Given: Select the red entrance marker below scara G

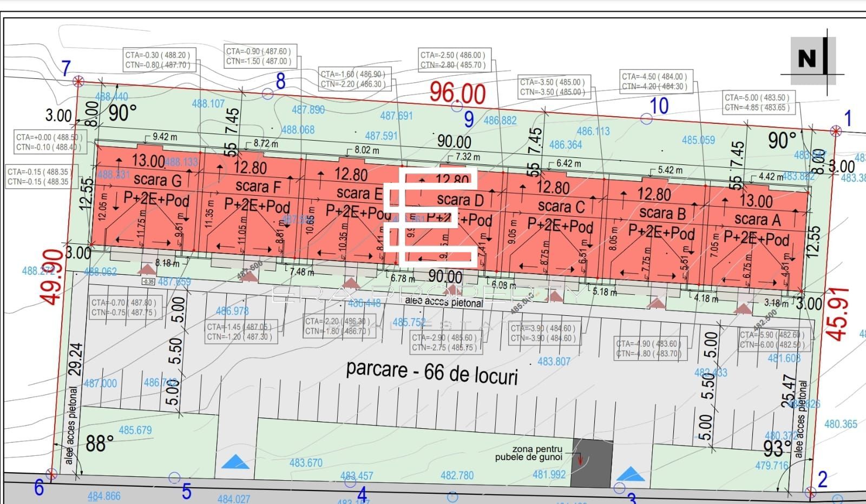Looking at the screenshot, I should (x=146, y=270).
